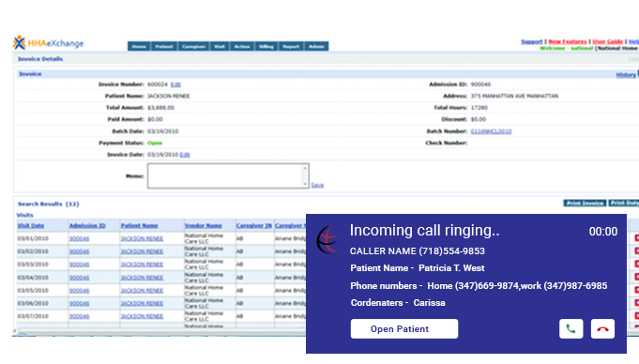Open the New Features link
This screenshot has width=639, height=364.
(x=568, y=41)
